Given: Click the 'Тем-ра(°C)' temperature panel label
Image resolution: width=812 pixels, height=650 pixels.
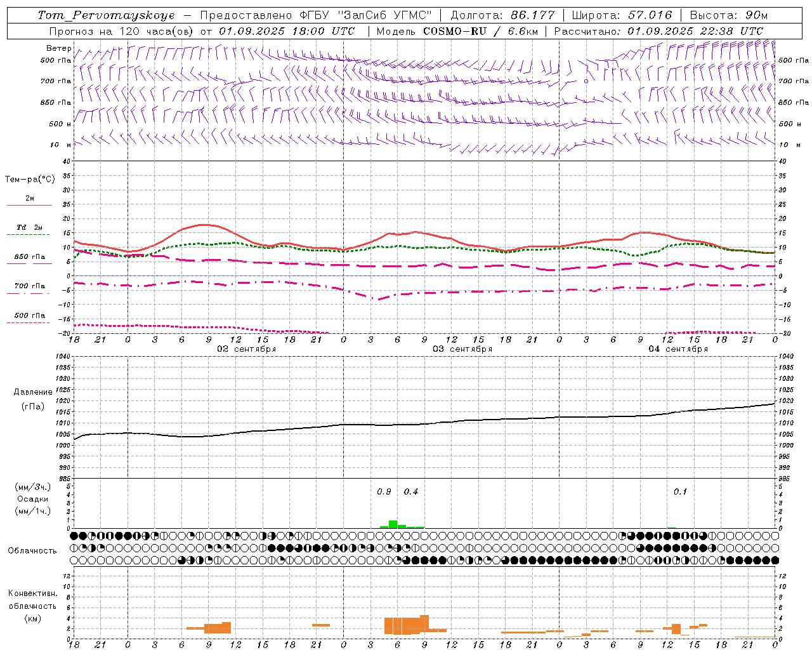Looking at the screenshot, I should (30, 180).
